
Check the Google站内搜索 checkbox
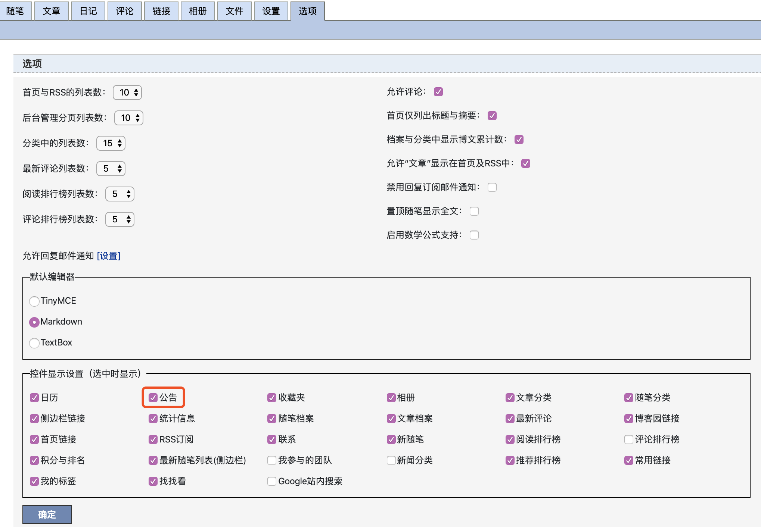pos(272,481)
